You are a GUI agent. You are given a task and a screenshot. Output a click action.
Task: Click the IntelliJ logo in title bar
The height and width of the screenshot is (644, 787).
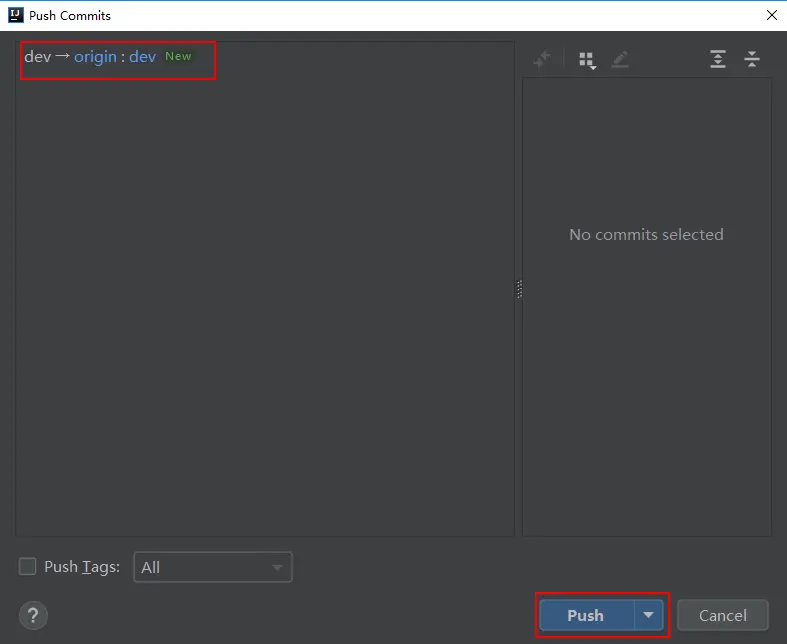pyautogui.click(x=16, y=15)
